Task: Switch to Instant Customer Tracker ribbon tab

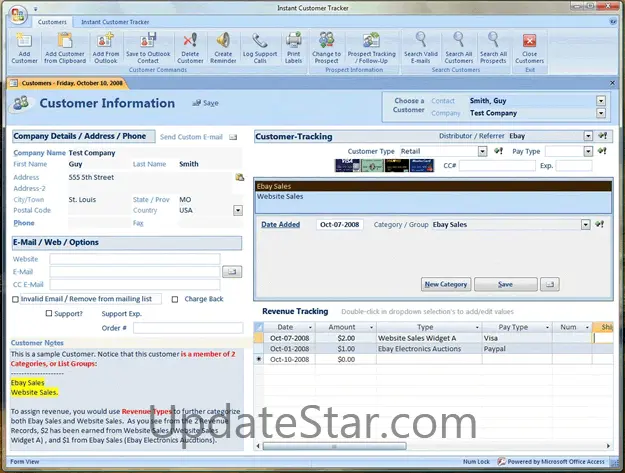Action: 115,22
